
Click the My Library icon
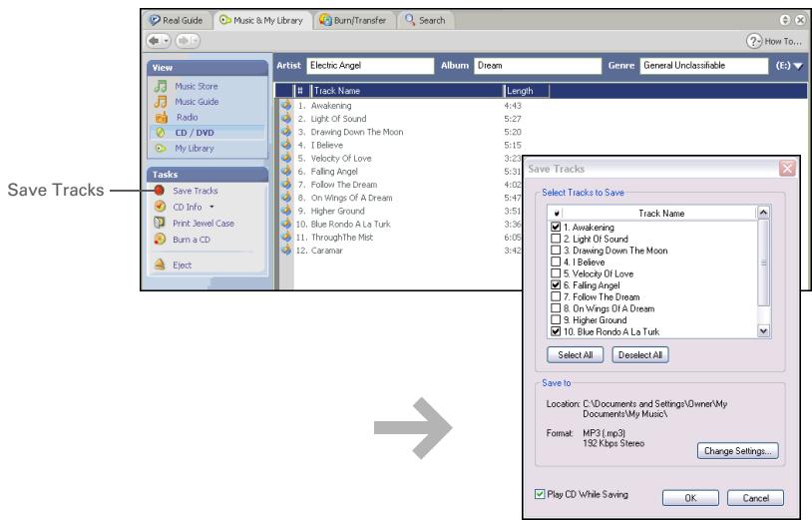[x=161, y=148]
